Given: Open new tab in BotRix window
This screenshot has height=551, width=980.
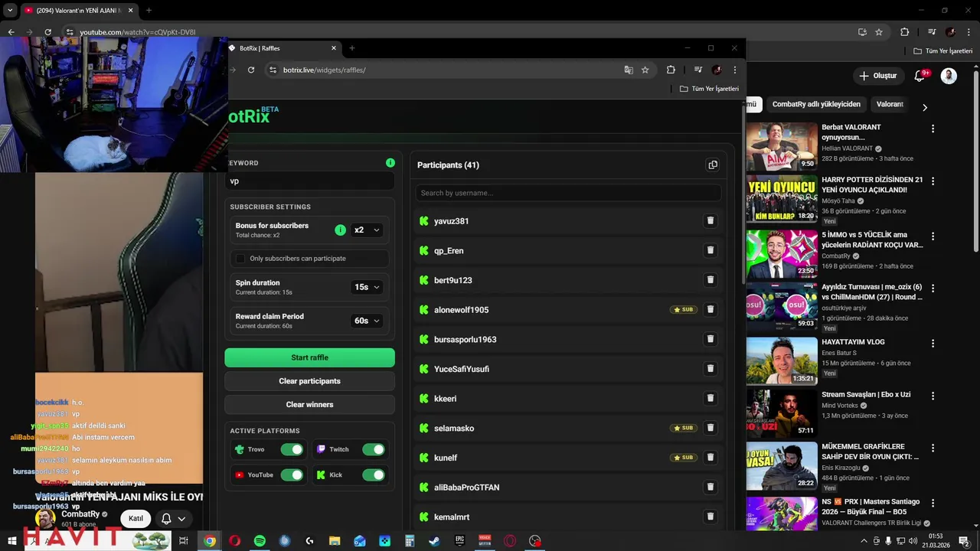Looking at the screenshot, I should [x=352, y=48].
